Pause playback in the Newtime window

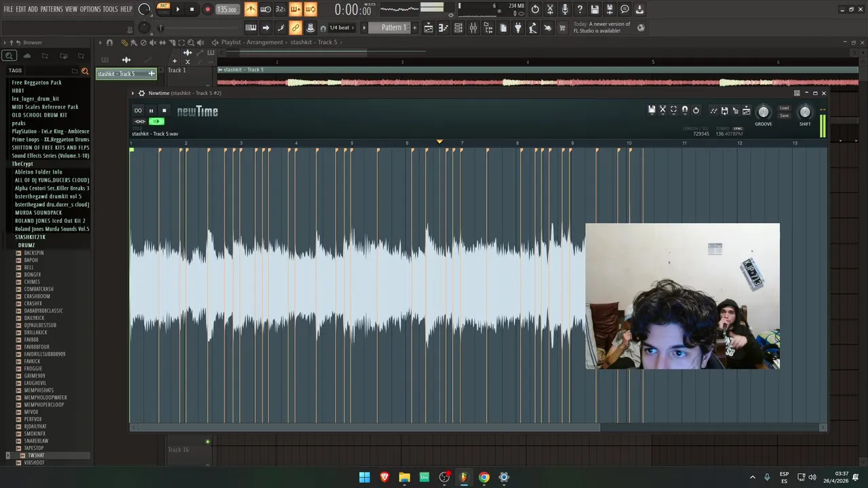(151, 111)
